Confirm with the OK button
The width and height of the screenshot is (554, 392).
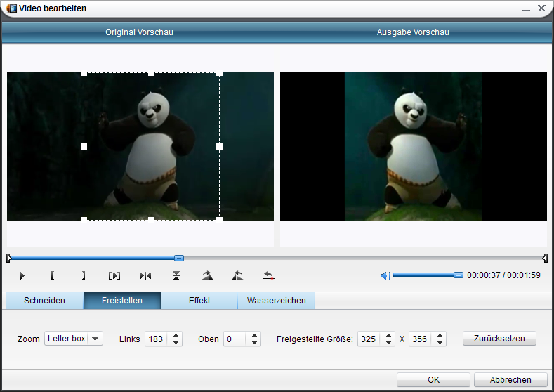[x=433, y=379]
